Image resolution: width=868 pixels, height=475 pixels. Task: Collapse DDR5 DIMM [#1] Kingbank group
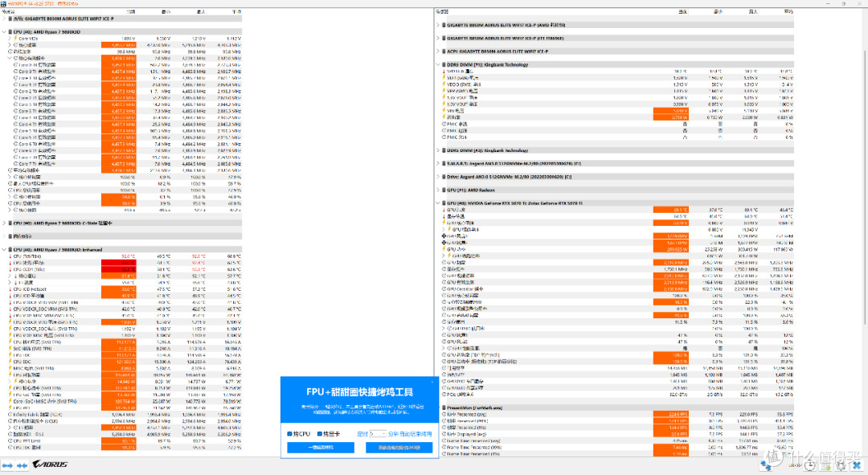(438, 65)
